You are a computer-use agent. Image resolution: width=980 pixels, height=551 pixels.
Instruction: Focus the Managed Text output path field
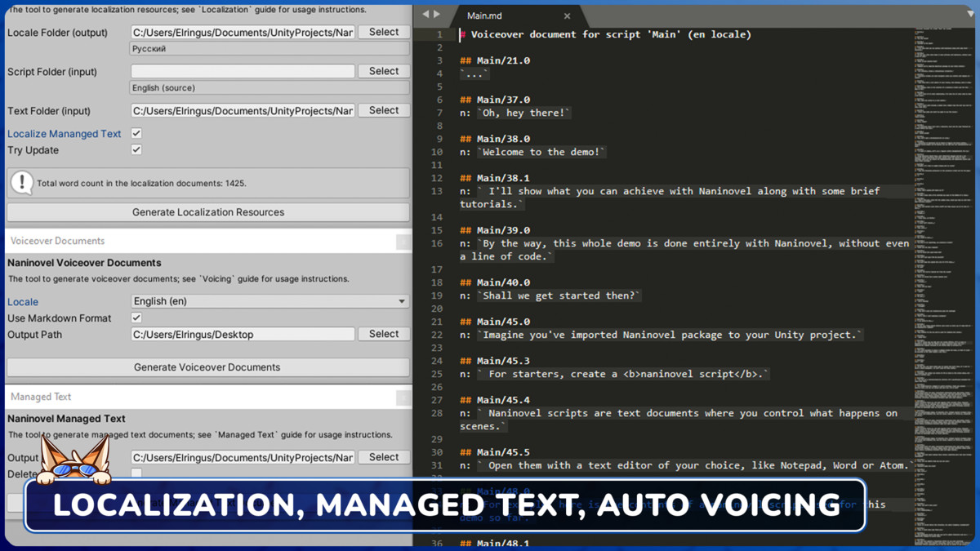(243, 457)
